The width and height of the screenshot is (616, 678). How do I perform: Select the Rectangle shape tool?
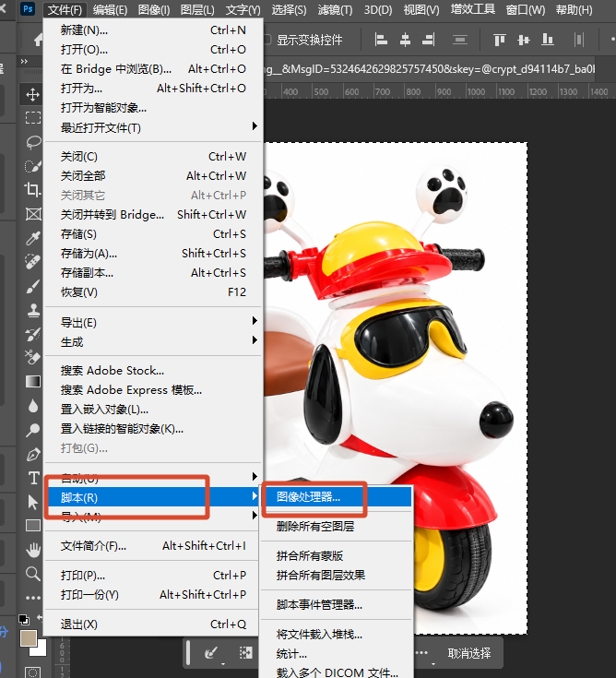pyautogui.click(x=33, y=526)
